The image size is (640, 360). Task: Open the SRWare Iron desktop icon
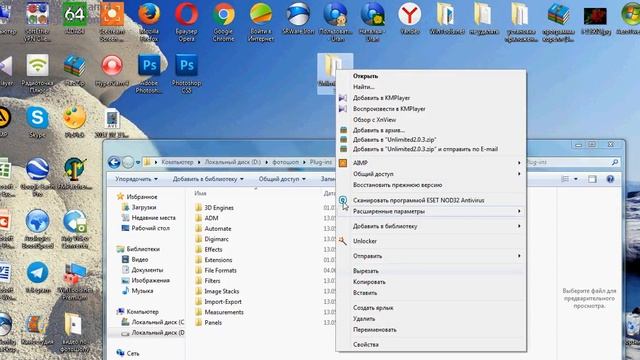298,18
